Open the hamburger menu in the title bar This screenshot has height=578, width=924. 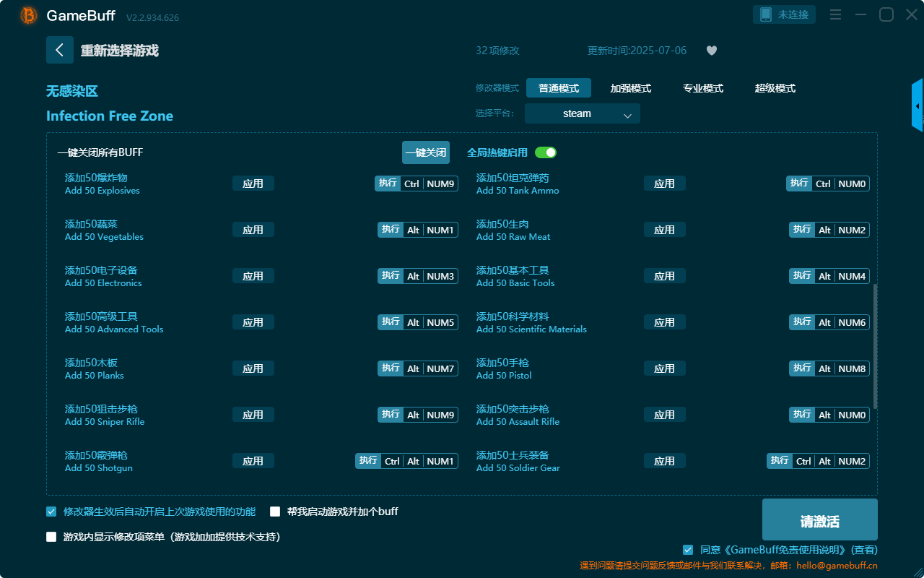point(834,14)
